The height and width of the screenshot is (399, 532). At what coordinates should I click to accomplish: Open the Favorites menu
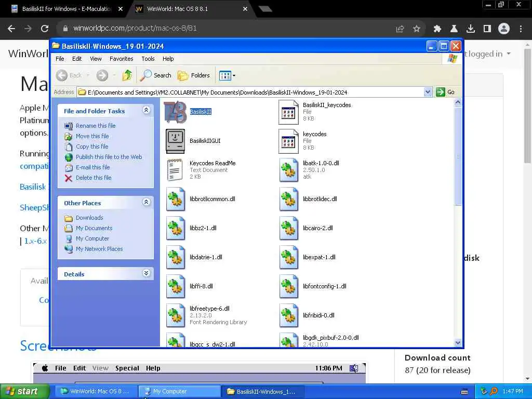[x=121, y=59]
